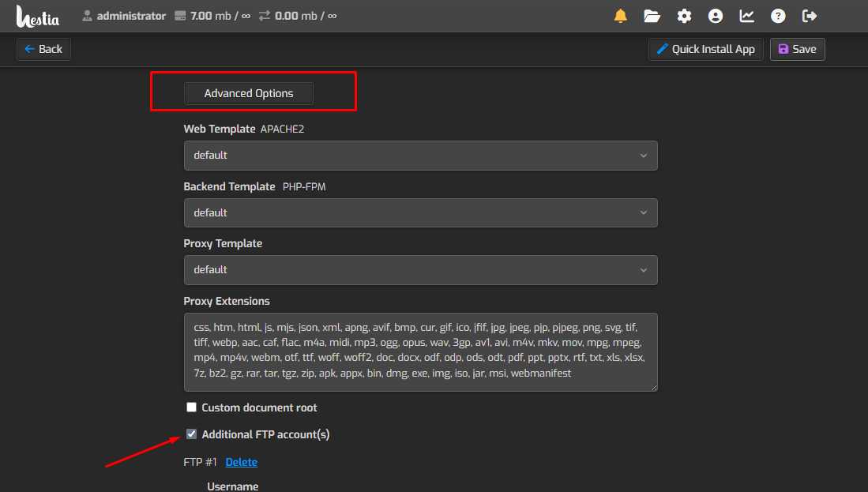868x492 pixels.
Task: Open the notifications bell
Action: [621, 16]
